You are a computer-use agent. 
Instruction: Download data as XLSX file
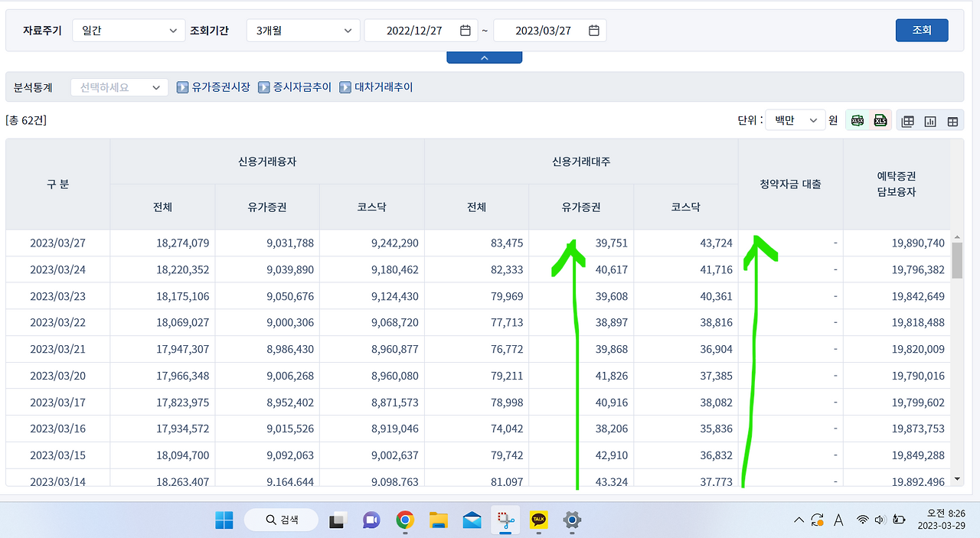pos(857,121)
